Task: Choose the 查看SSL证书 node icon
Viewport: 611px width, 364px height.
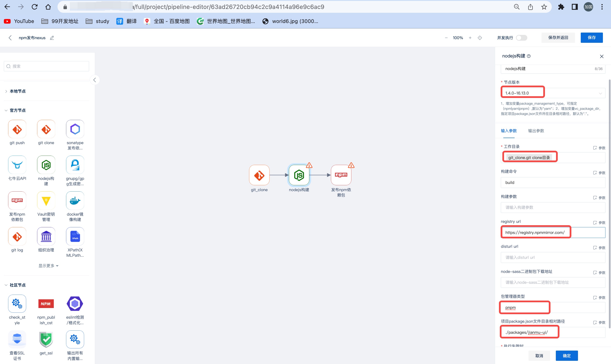Action: coord(17,340)
